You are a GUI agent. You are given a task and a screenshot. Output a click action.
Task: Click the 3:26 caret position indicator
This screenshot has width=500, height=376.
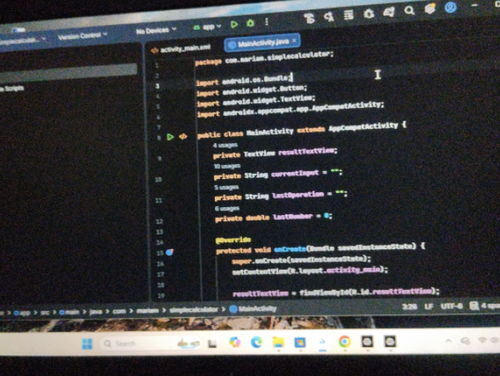pyautogui.click(x=409, y=306)
